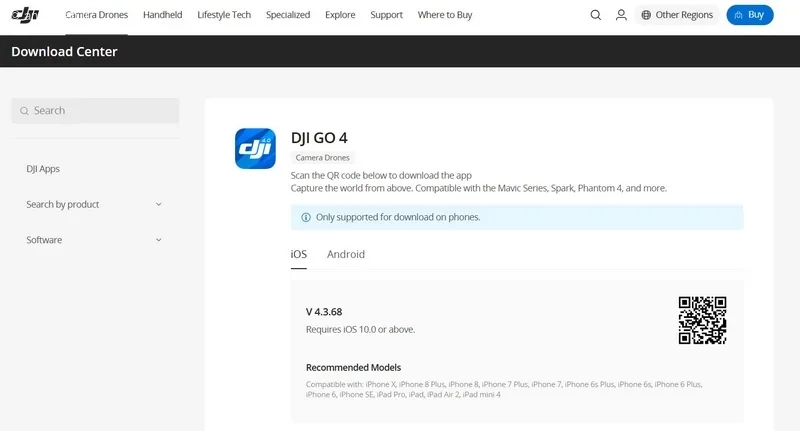The height and width of the screenshot is (431, 800).
Task: Open the Other Regions selector
Action: 677,15
